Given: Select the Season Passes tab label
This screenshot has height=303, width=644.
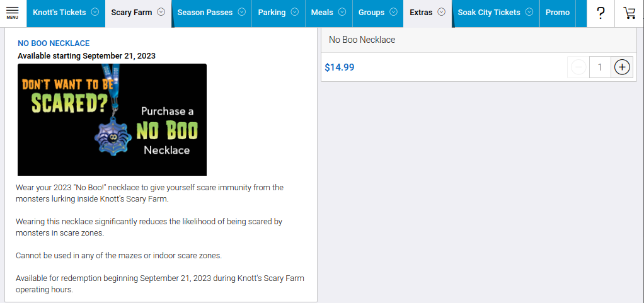Looking at the screenshot, I should pyautogui.click(x=205, y=13).
